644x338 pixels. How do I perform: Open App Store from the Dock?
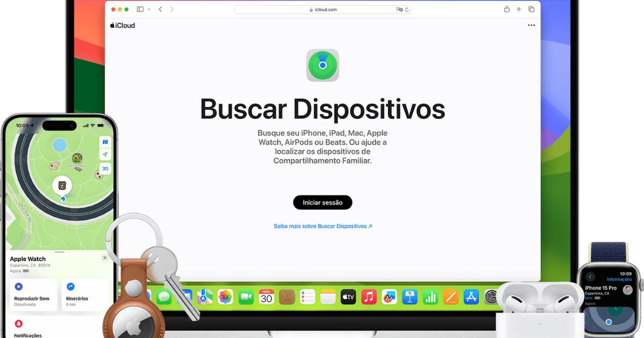pyautogui.click(x=471, y=297)
